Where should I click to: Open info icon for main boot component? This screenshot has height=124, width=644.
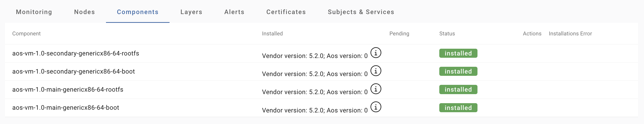pyautogui.click(x=376, y=107)
